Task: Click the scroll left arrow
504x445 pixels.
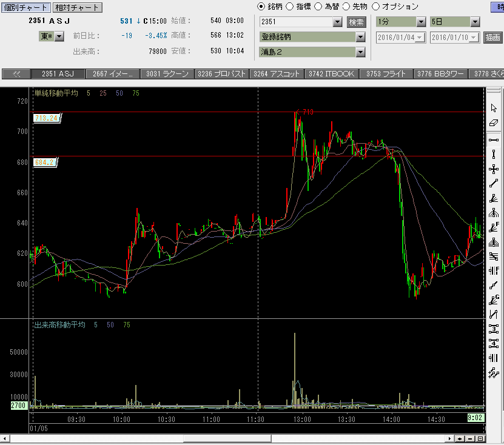Action: (x=4, y=438)
